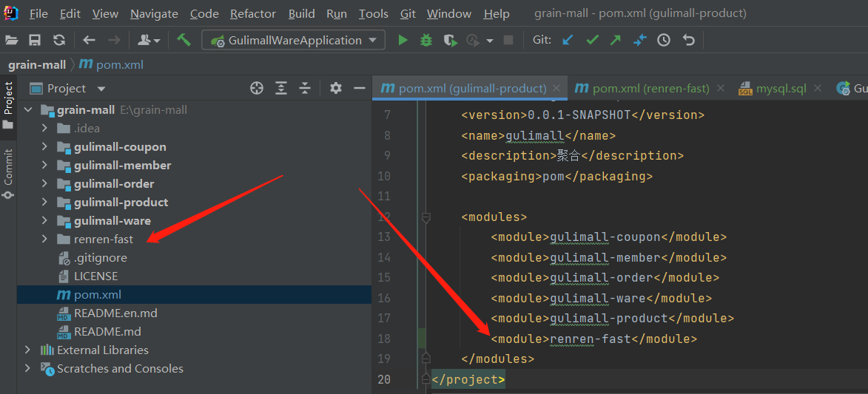Expand the gulimall-order module
868x394 pixels.
pos(45,184)
